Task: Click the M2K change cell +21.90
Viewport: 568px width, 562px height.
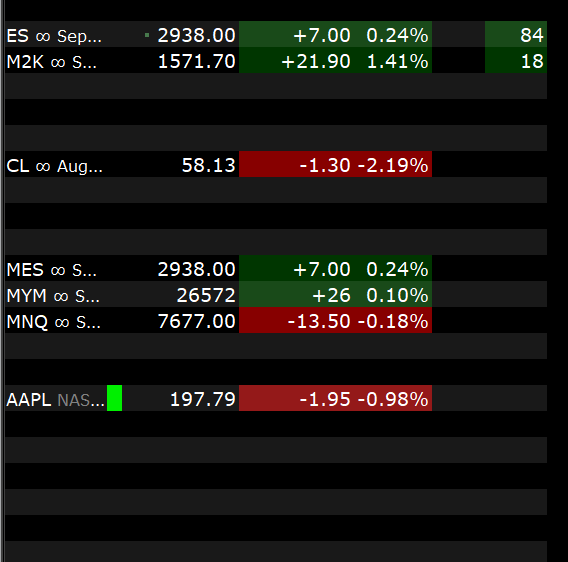Action: pos(316,61)
